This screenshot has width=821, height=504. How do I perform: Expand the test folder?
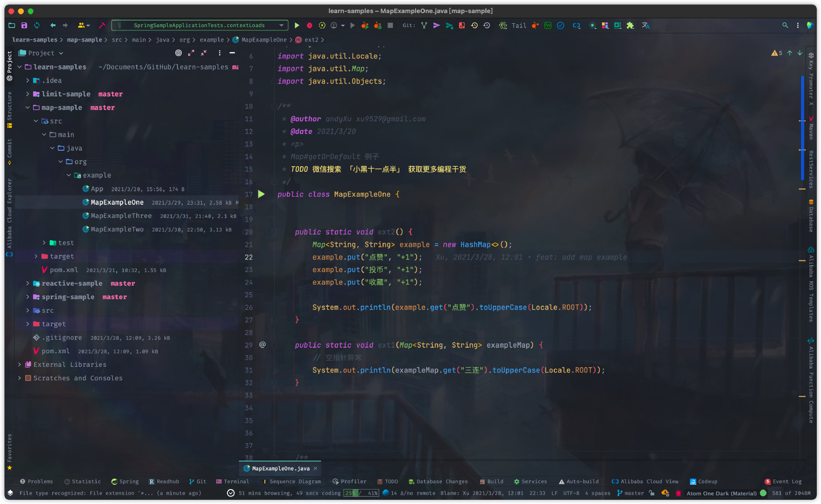[44, 243]
